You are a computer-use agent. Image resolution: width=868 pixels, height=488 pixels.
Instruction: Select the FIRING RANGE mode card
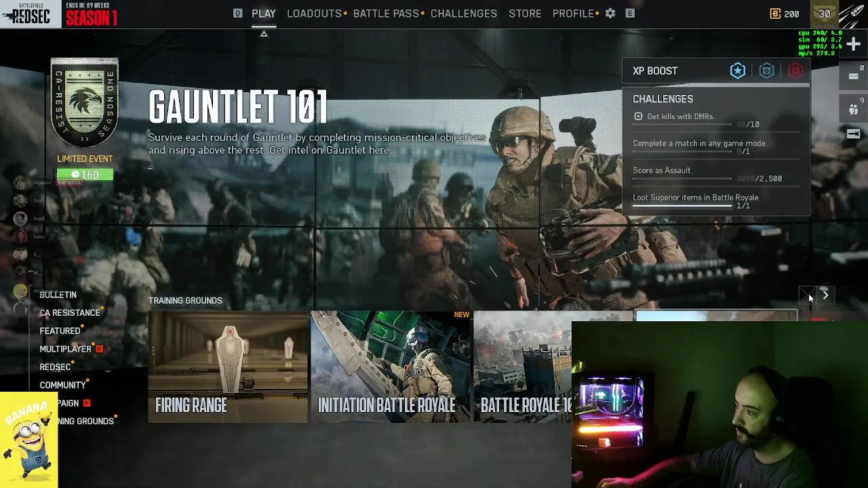[228, 367]
